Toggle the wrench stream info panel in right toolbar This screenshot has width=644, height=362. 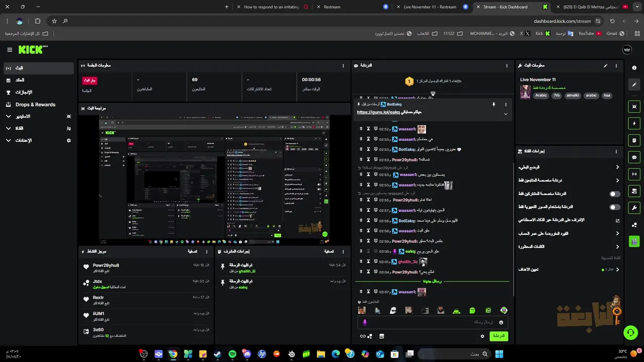point(634,208)
